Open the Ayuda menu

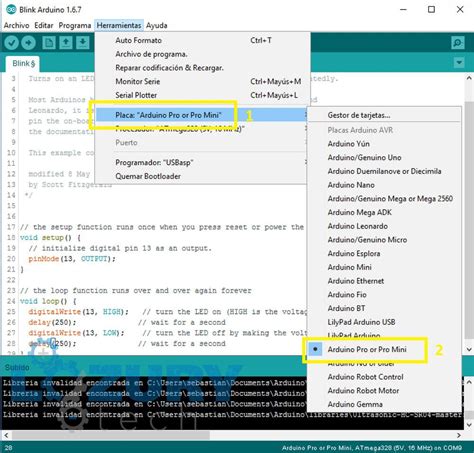(157, 25)
